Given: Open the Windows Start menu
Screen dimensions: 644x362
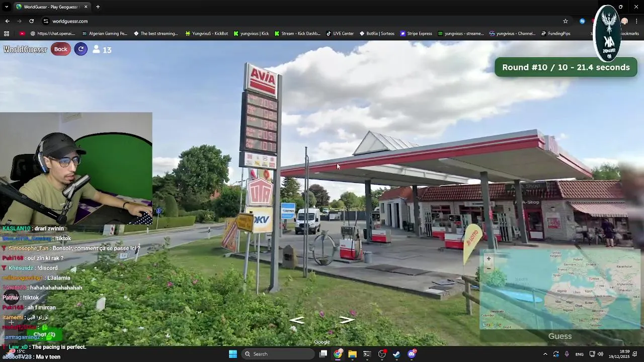Looking at the screenshot, I should pyautogui.click(x=232, y=354).
